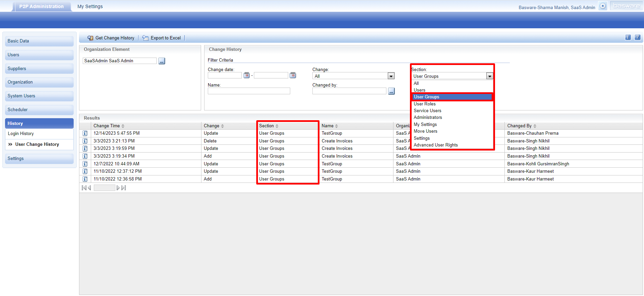Click the Organization Element browse button
Image resolution: width=644 pixels, height=296 pixels.
pos(162,61)
